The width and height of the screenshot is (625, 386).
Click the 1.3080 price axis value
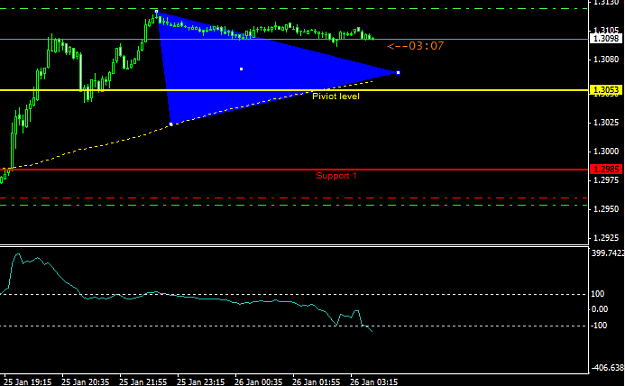coord(606,59)
